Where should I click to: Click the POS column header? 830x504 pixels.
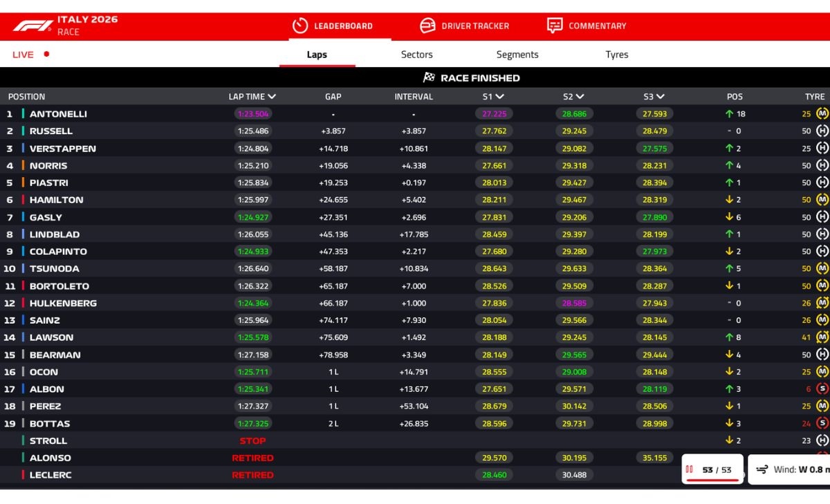pos(735,97)
